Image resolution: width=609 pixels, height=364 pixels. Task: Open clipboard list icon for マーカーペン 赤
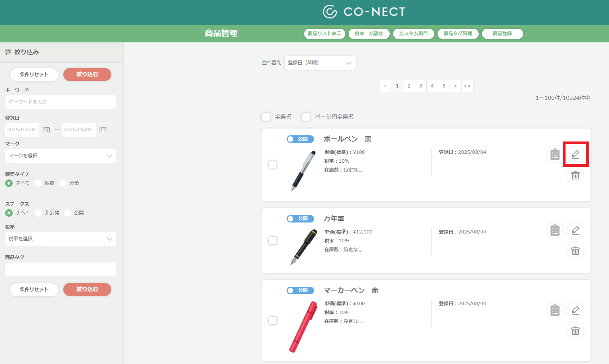pyautogui.click(x=555, y=310)
